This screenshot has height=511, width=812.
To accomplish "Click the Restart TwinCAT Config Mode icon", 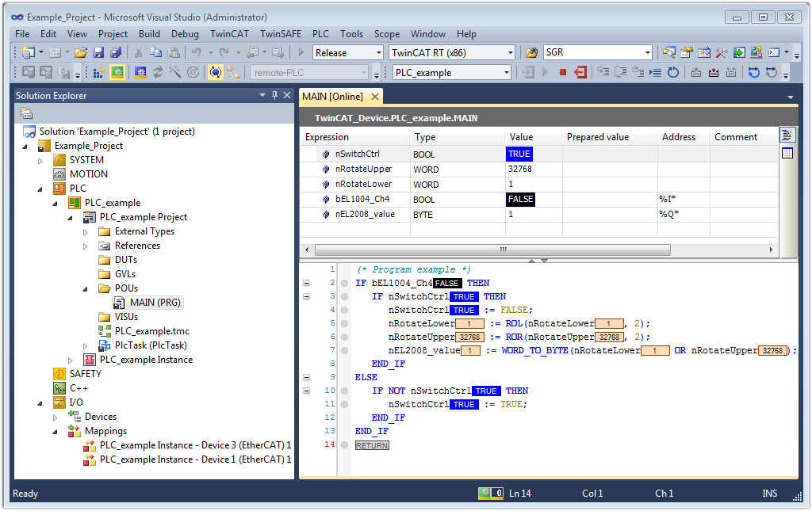I will 140,73.
